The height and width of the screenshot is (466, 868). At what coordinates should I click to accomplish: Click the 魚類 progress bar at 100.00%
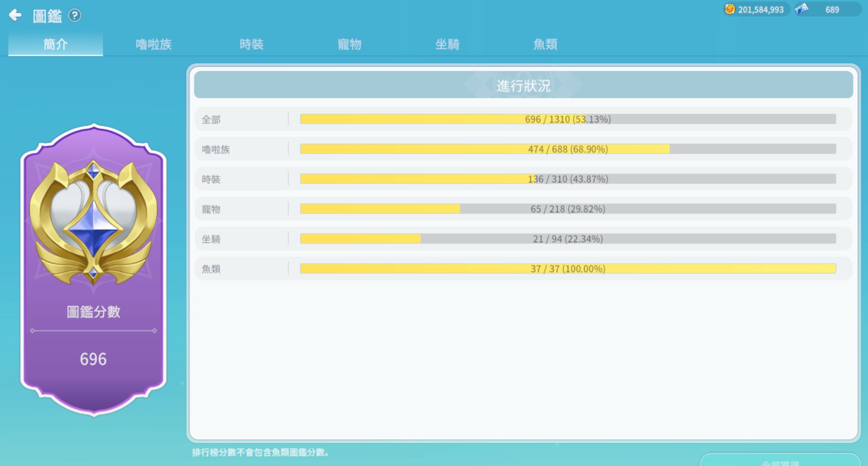pos(568,269)
